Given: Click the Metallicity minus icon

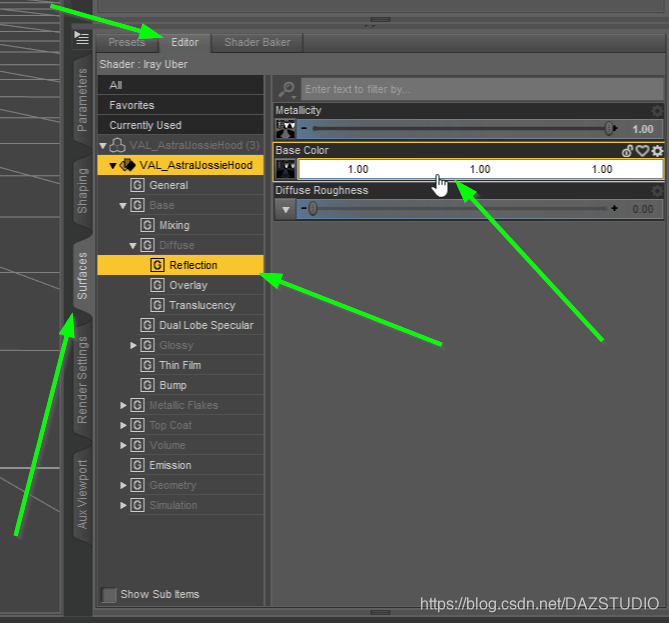Looking at the screenshot, I should coord(304,128).
